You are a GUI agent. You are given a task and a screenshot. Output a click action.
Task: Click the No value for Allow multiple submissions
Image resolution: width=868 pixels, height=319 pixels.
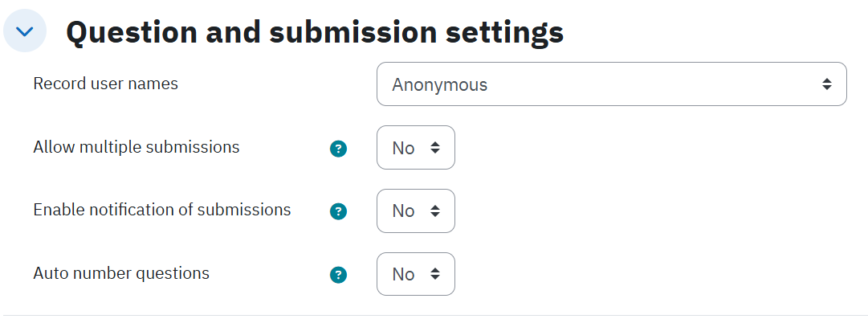(403, 148)
